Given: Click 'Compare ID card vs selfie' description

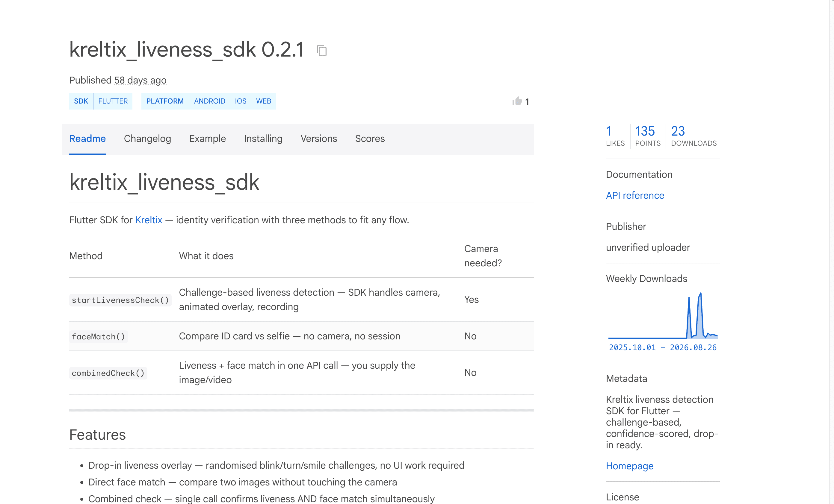Looking at the screenshot, I should 290,336.
